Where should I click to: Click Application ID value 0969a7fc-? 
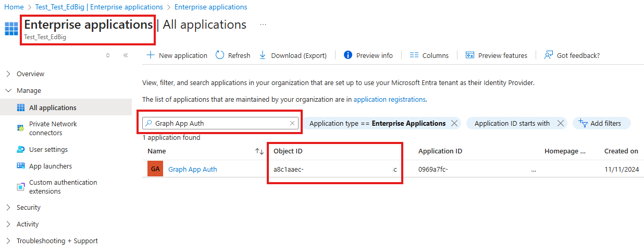[x=433, y=169]
